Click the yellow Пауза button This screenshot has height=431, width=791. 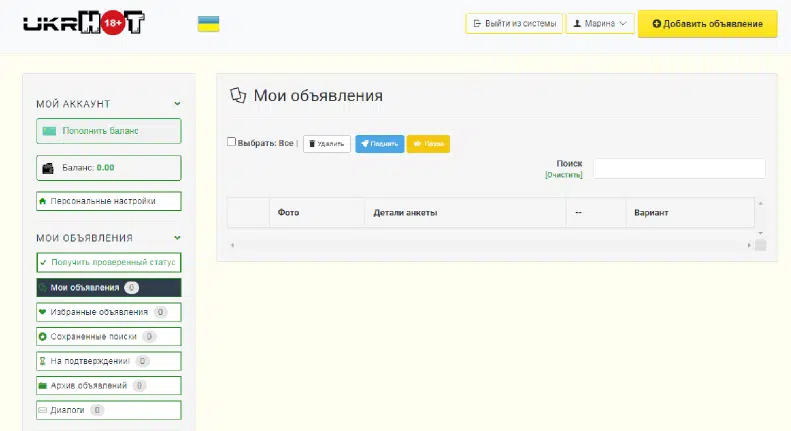(x=428, y=144)
